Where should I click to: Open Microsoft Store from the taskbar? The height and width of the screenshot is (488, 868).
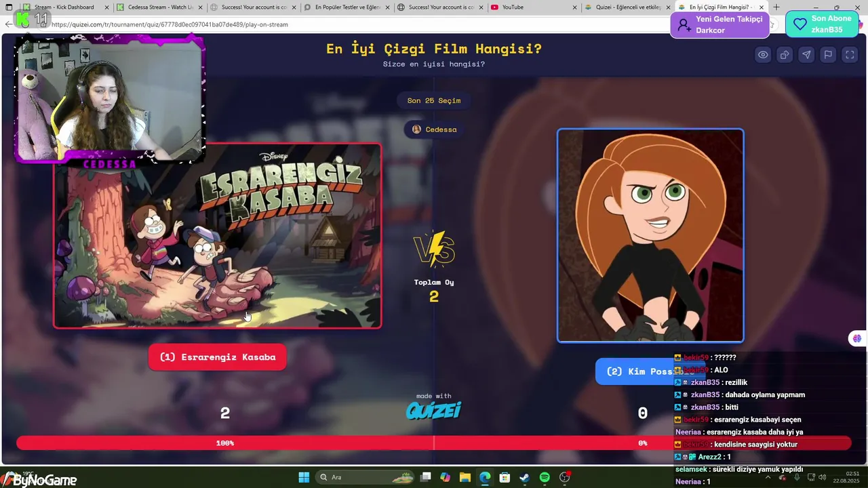pos(505,477)
